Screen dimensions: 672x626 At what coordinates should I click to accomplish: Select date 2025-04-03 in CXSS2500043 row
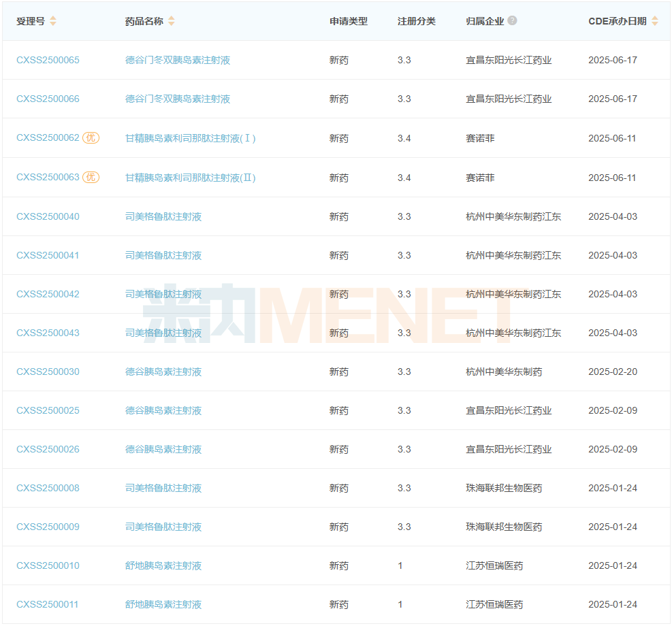click(x=613, y=333)
